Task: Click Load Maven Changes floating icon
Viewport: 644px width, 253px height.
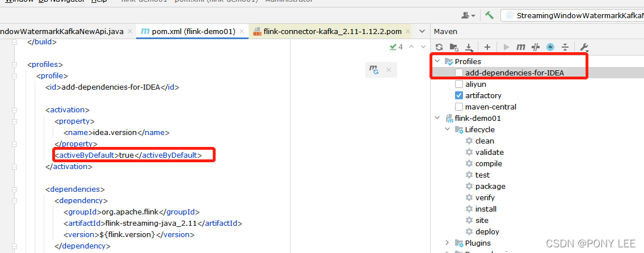Action: click(374, 70)
